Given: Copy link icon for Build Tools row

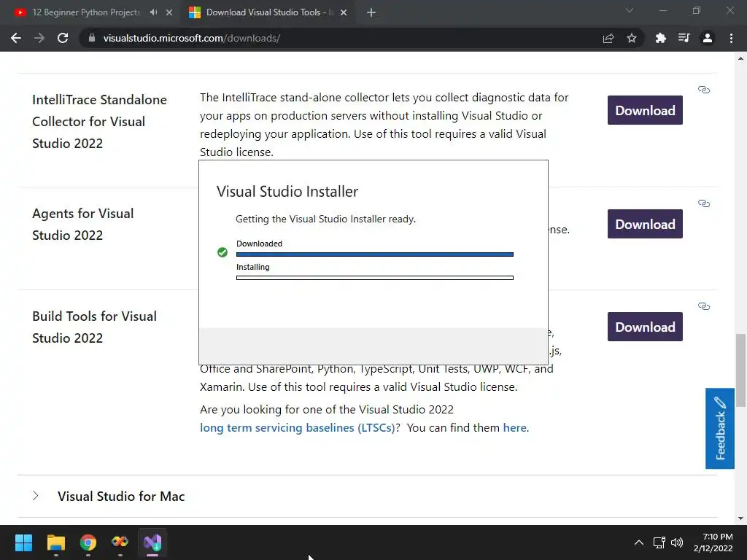Looking at the screenshot, I should pyautogui.click(x=704, y=306).
